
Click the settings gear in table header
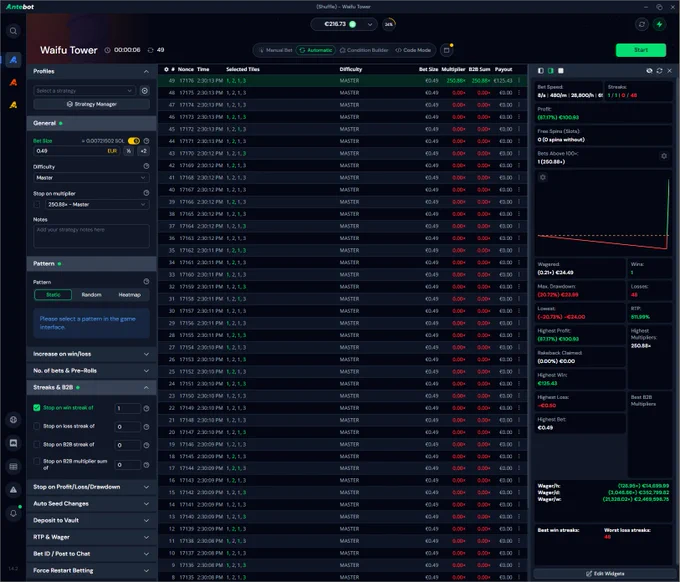[166, 69]
